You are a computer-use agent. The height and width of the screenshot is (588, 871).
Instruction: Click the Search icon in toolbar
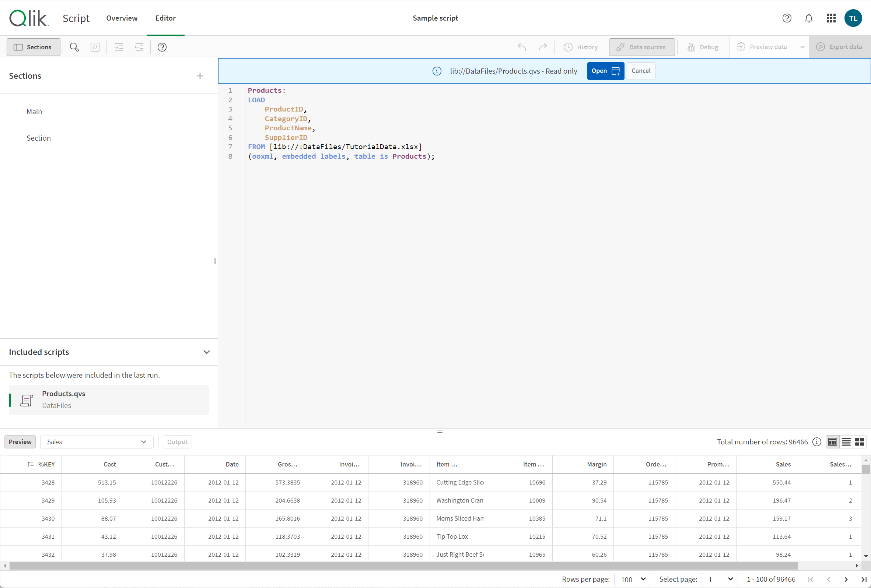click(74, 47)
